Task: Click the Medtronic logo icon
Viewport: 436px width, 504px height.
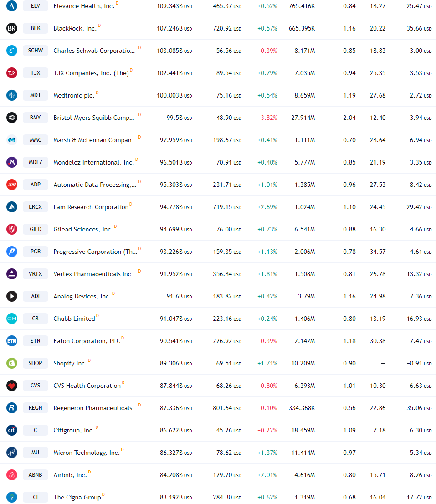Action: point(12,95)
